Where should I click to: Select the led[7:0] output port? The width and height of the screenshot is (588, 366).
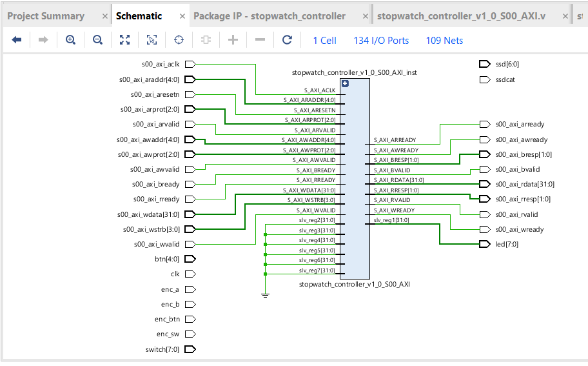(x=485, y=244)
